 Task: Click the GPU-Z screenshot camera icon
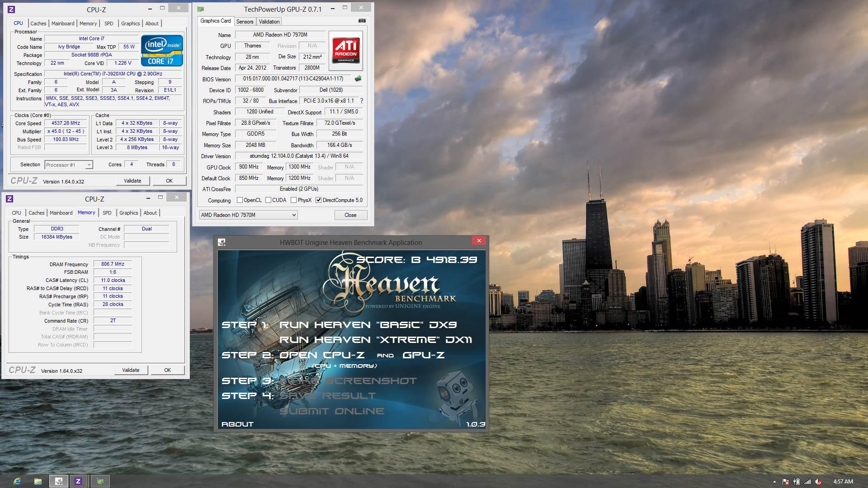point(362,21)
